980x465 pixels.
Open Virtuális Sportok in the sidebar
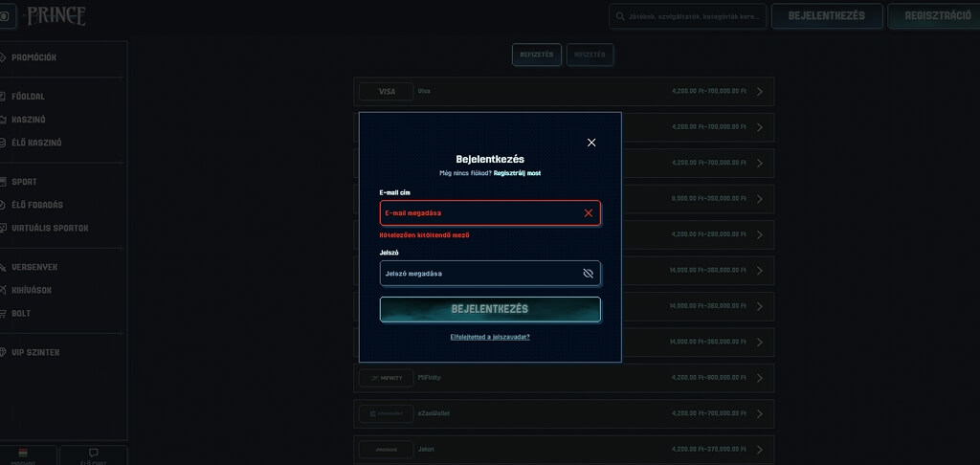click(50, 228)
